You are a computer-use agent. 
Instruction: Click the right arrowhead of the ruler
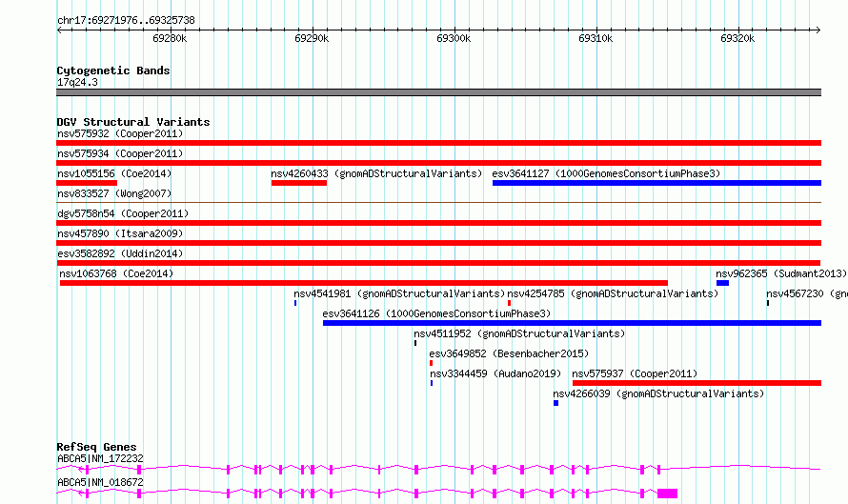(x=818, y=30)
